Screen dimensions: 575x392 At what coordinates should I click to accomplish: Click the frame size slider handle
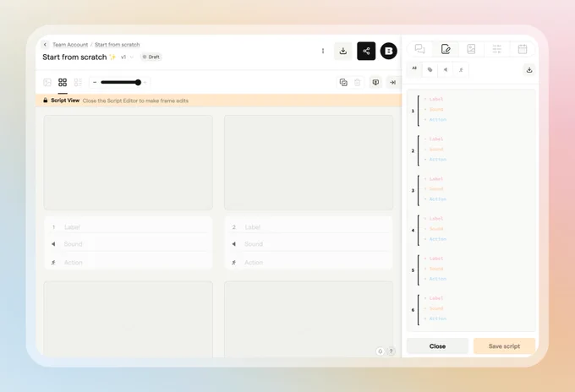pos(138,83)
